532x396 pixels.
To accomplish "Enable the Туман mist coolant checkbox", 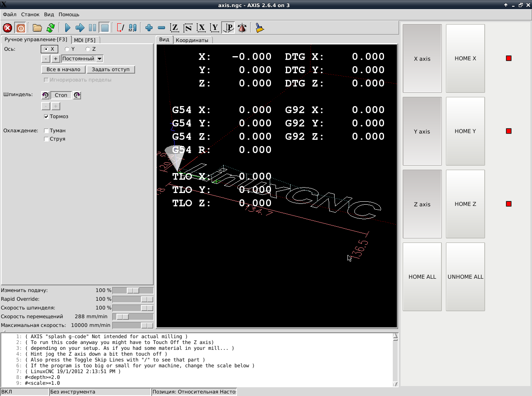I will 47,131.
